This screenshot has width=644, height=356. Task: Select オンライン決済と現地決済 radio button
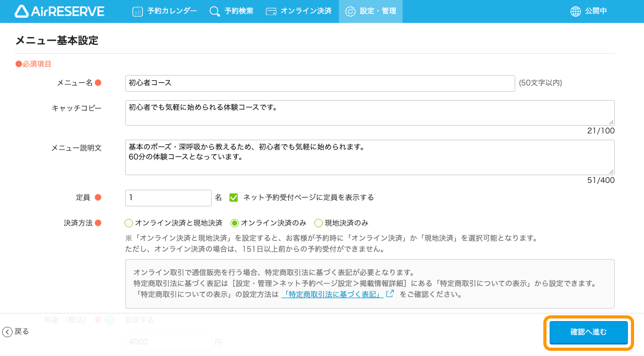pyautogui.click(x=129, y=223)
